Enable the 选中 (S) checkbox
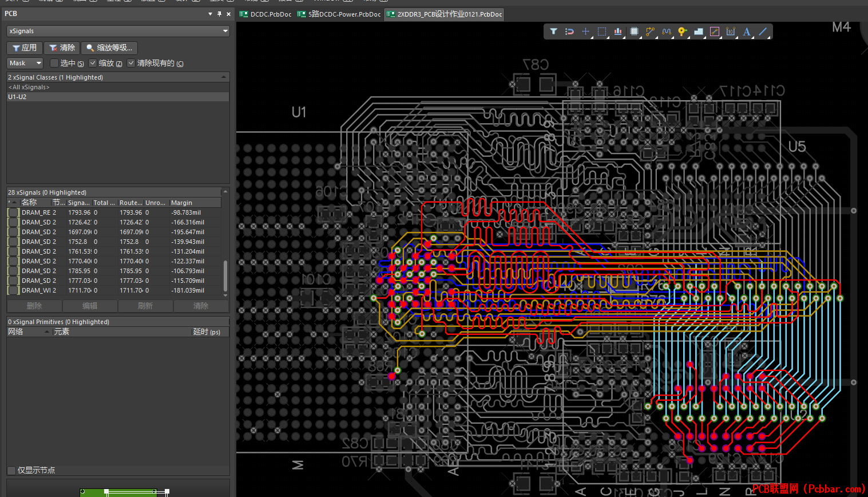The height and width of the screenshot is (497, 868). 54,63
